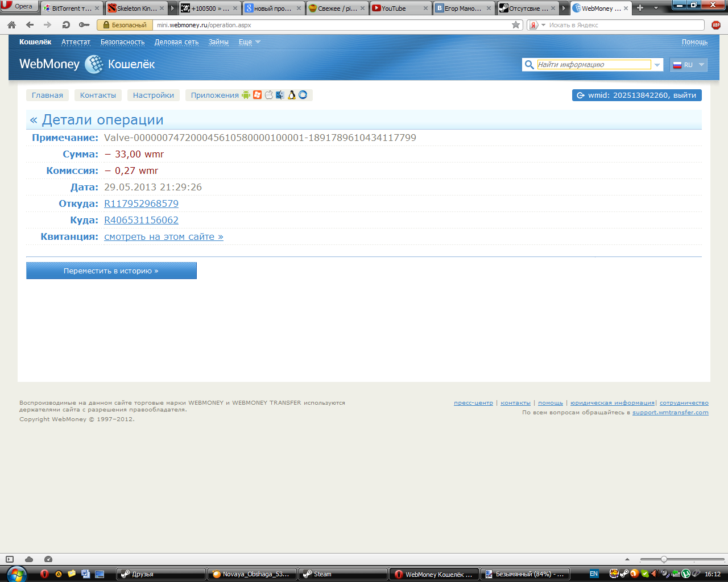Open the Windows Start button
Viewport: 728px width, 582px height.
pyautogui.click(x=16, y=574)
